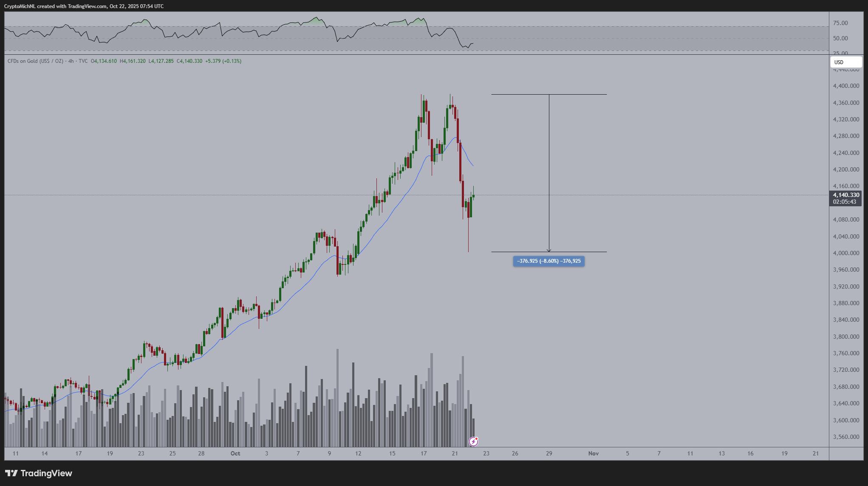Click the blue moving average line's right end
Screen dimensions: 868x486
click(472, 165)
